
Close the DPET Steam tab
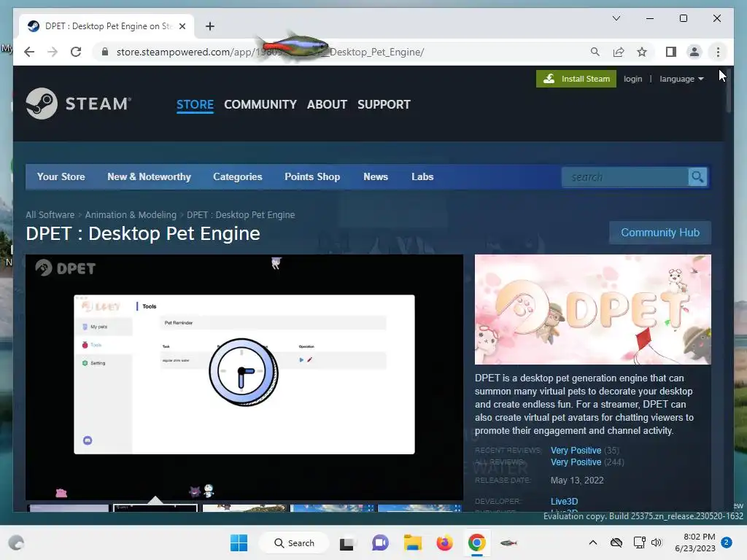[x=182, y=26]
